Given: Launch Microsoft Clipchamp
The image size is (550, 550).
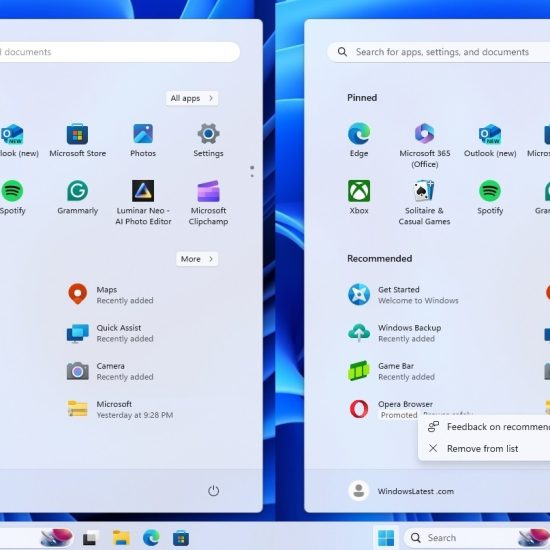Looking at the screenshot, I should (208, 202).
